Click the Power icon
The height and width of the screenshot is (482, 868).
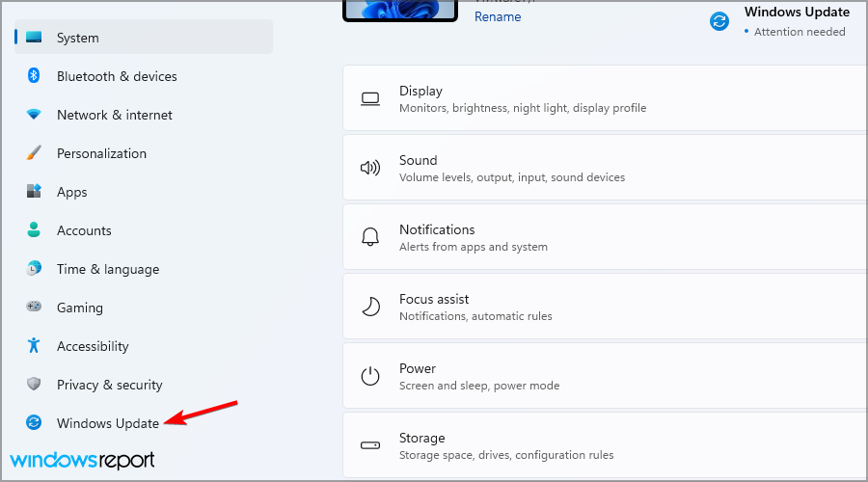pos(370,376)
